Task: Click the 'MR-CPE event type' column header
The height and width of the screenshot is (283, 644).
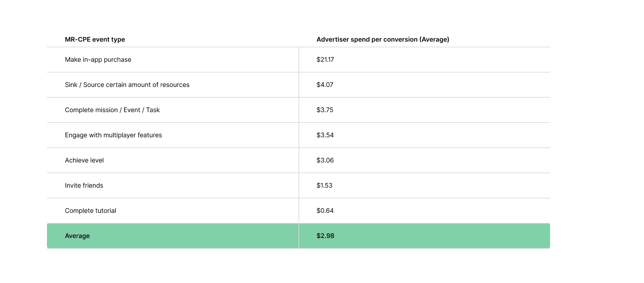Action: click(95, 39)
